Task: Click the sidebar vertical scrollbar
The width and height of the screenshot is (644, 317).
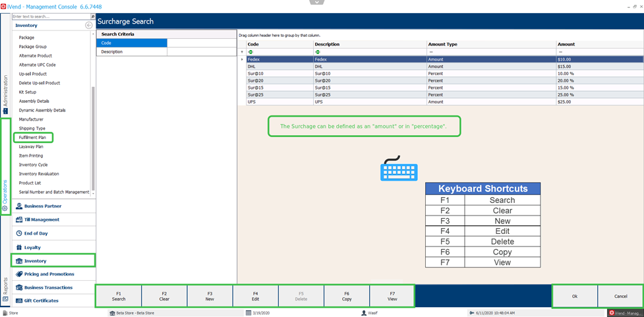Action: 93,138
